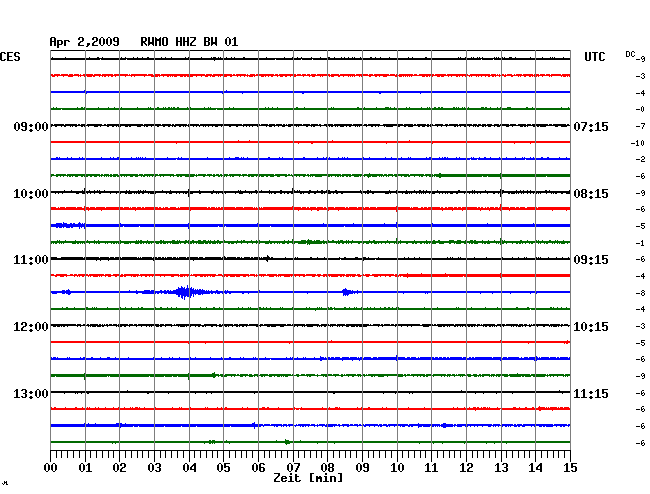Click the 11:00 local time label

31,260
